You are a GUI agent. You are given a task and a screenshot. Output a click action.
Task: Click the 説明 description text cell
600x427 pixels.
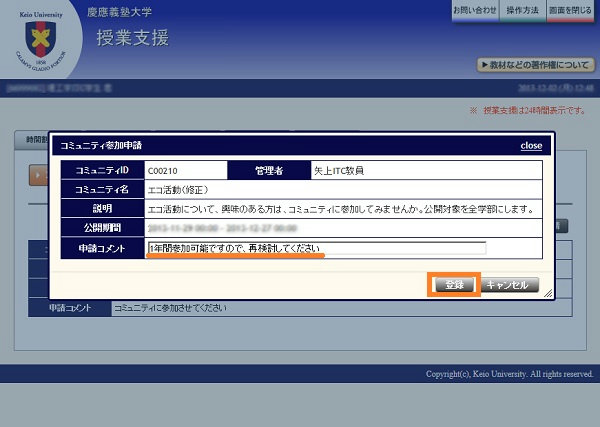click(x=340, y=210)
